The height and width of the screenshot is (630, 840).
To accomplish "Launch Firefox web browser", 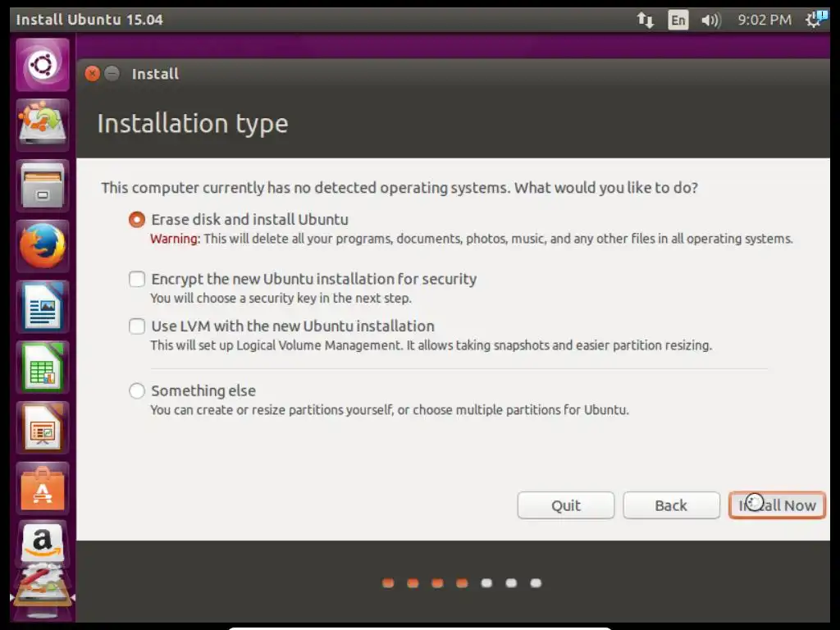I will 43,246.
